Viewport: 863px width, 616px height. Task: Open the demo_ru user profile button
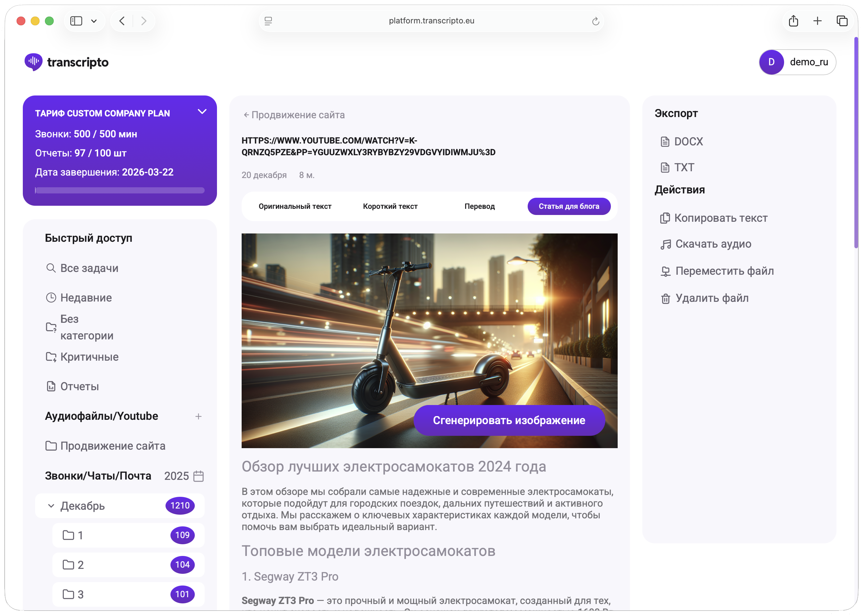point(797,62)
